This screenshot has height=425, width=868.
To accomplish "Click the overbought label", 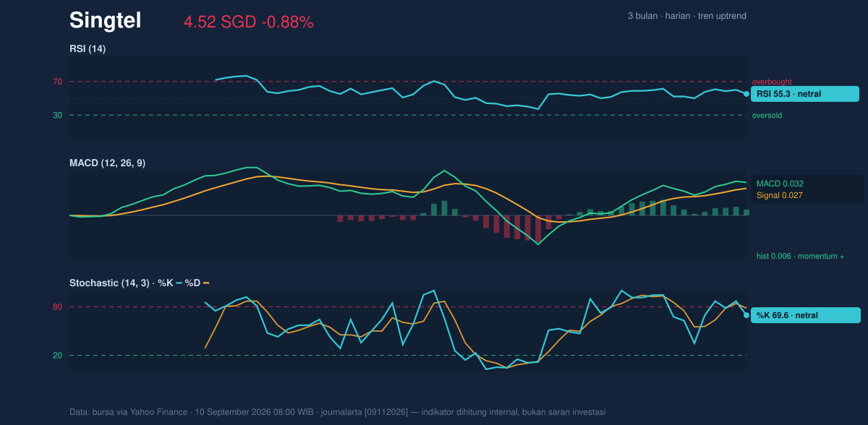I will pos(772,82).
